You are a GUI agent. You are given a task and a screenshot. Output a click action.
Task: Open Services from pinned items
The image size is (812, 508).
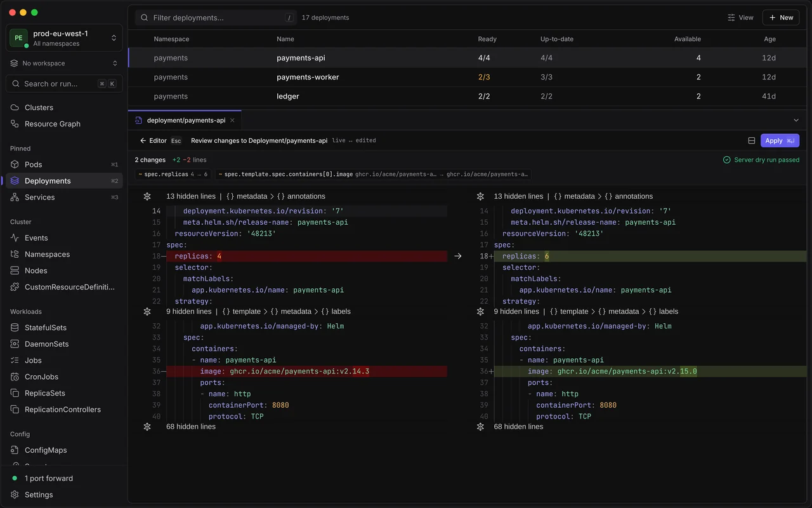click(x=64, y=197)
